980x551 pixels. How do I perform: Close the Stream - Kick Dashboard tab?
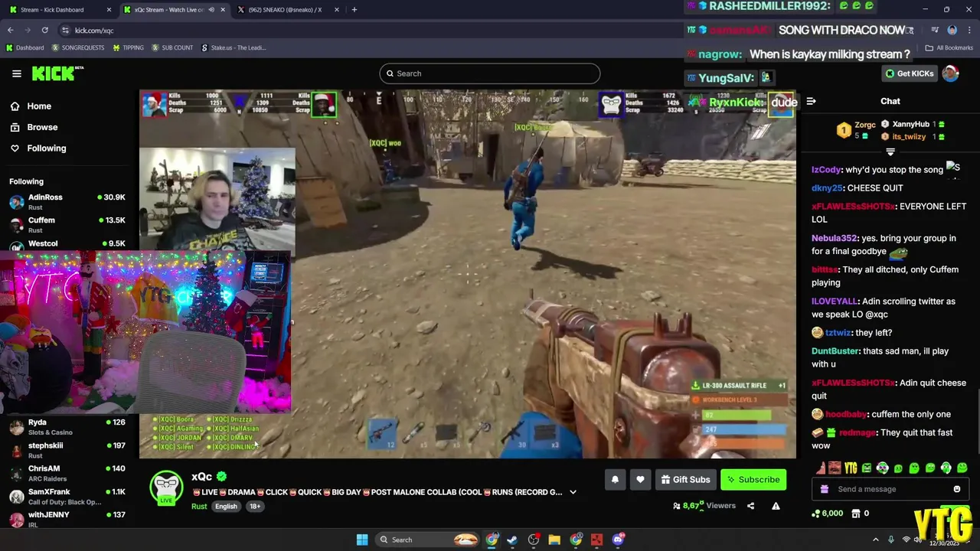click(x=108, y=10)
